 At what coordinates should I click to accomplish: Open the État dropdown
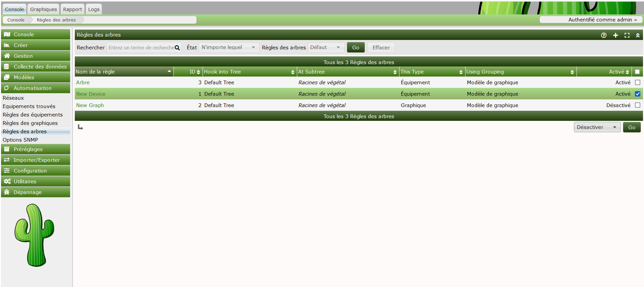pyautogui.click(x=228, y=48)
